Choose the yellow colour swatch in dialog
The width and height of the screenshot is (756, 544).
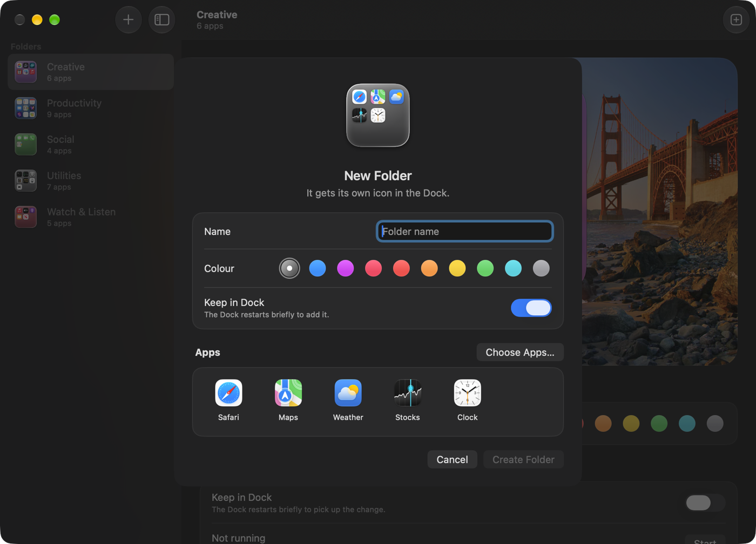click(457, 268)
